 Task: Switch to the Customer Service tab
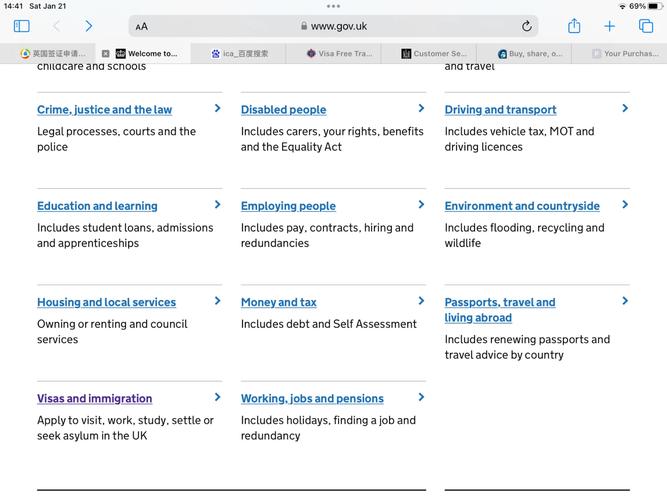(x=434, y=54)
